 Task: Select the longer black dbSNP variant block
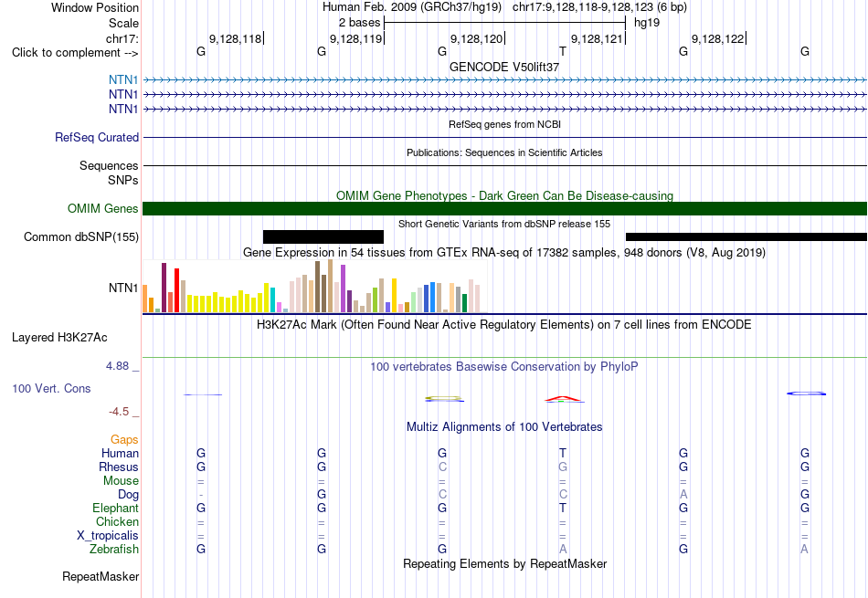pyautogui.click(x=746, y=236)
